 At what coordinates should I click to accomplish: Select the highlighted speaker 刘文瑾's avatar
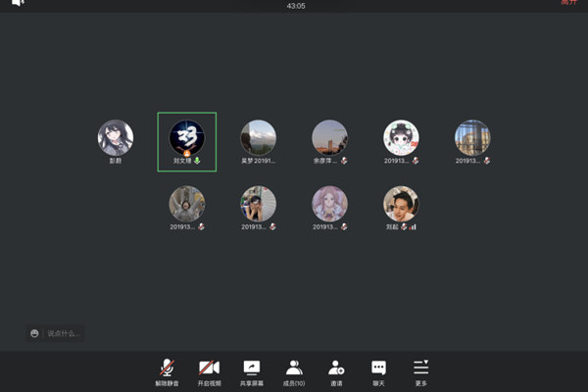pyautogui.click(x=186, y=138)
